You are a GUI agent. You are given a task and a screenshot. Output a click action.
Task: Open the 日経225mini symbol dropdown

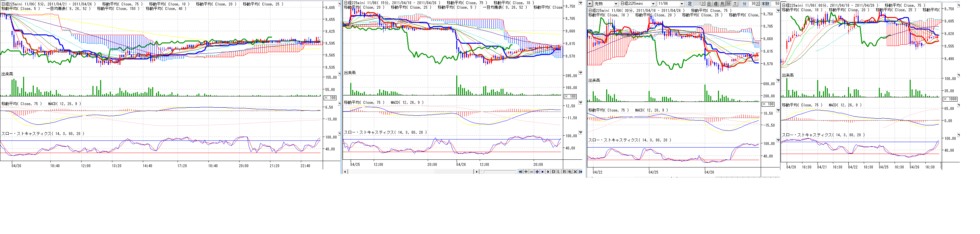[653, 4]
